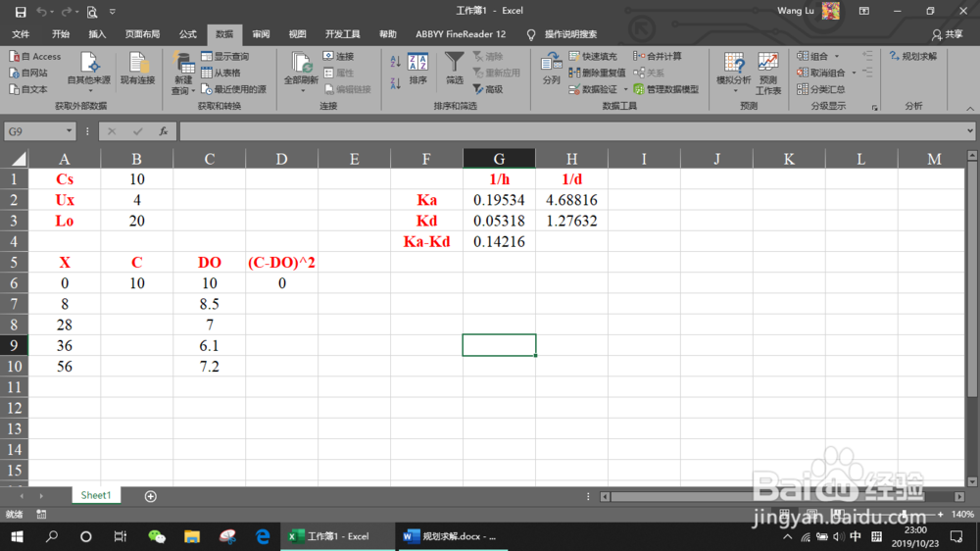Customize quick access toolbar dropdown
980x551 pixels.
113,11
